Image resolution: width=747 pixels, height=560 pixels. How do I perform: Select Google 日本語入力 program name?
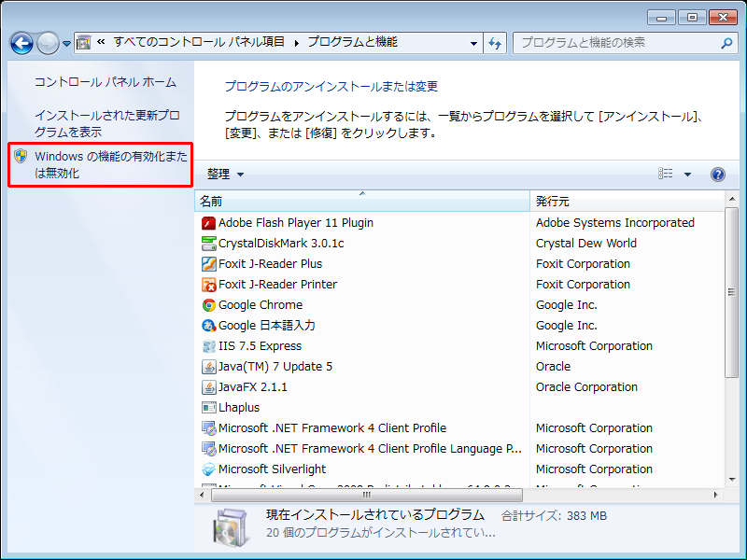pos(267,325)
